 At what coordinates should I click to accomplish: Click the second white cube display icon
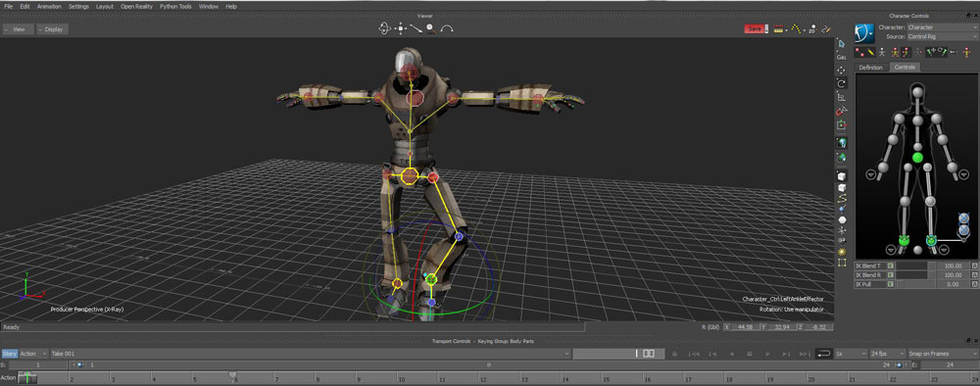pyautogui.click(x=842, y=187)
